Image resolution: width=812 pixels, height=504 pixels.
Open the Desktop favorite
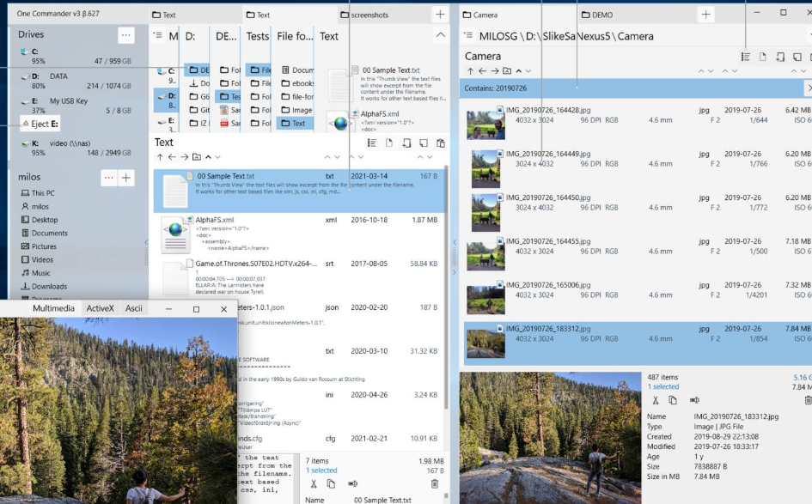(40, 220)
